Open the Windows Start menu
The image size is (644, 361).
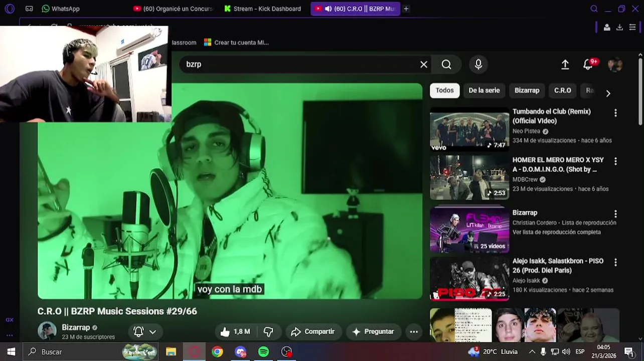[11, 351]
